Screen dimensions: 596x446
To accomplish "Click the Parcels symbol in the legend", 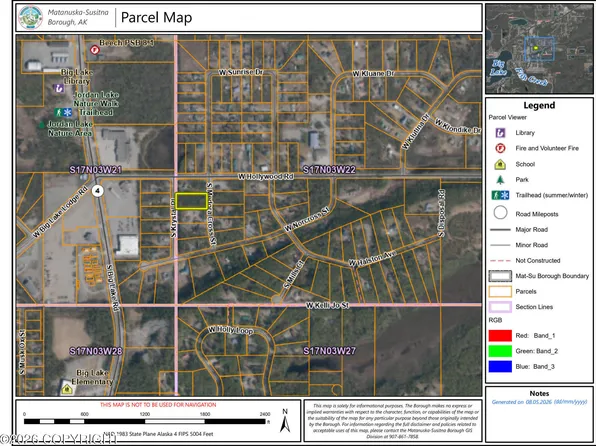I will pyautogui.click(x=500, y=292).
